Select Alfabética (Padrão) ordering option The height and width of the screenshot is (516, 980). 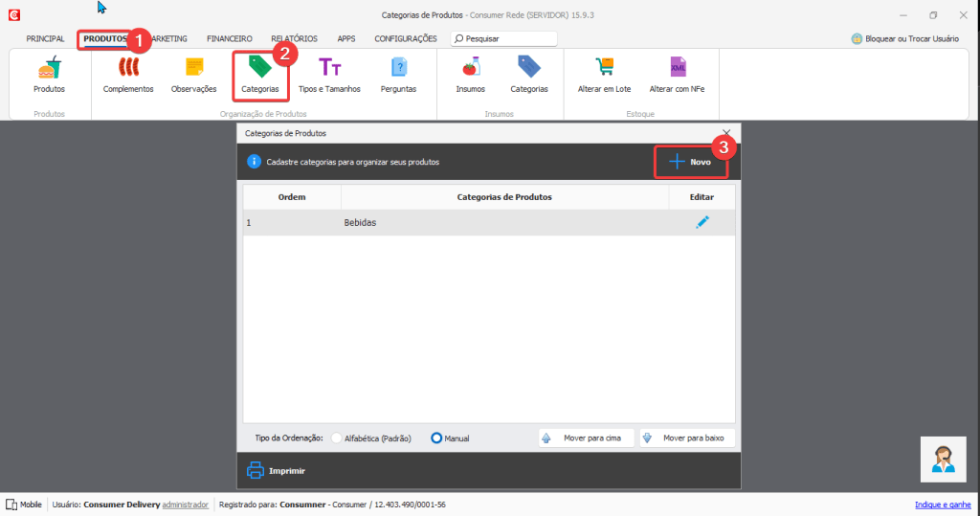tap(337, 438)
